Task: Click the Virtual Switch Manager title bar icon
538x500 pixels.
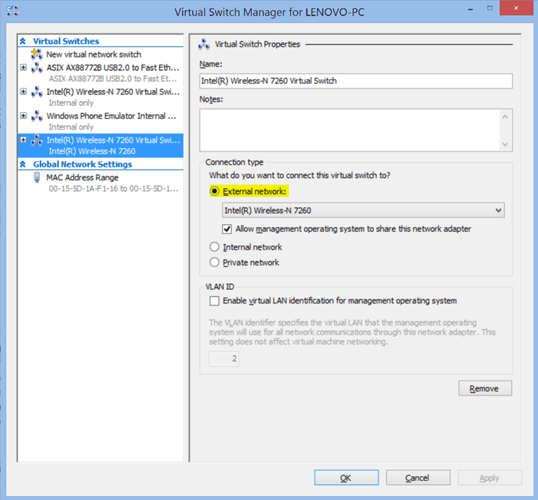Action: coord(12,11)
